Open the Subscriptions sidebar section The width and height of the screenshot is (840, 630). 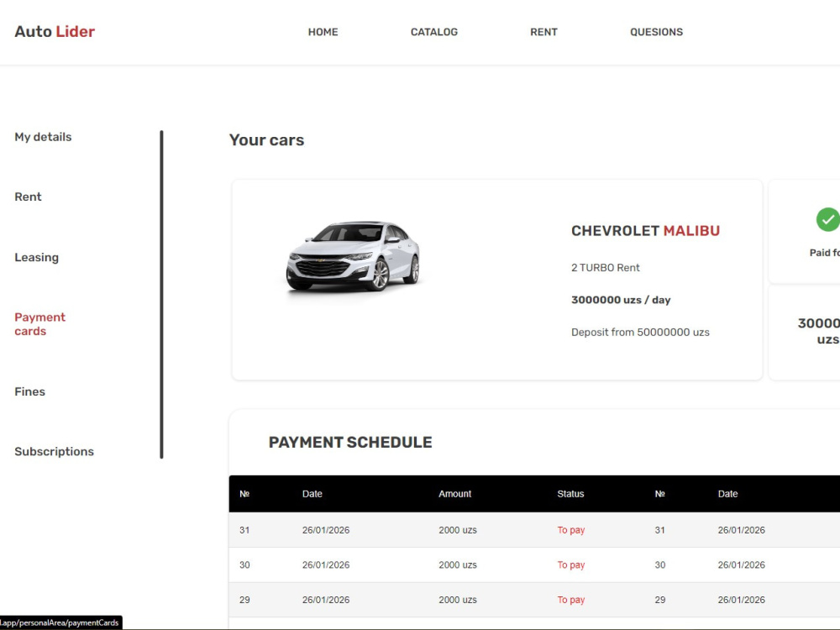tap(54, 452)
